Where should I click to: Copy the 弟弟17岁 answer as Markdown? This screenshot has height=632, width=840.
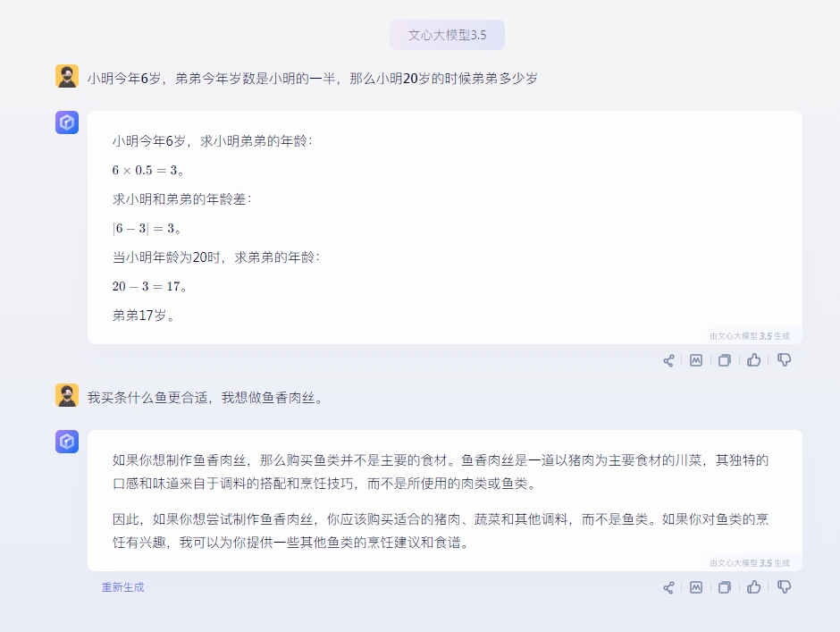pos(696,360)
